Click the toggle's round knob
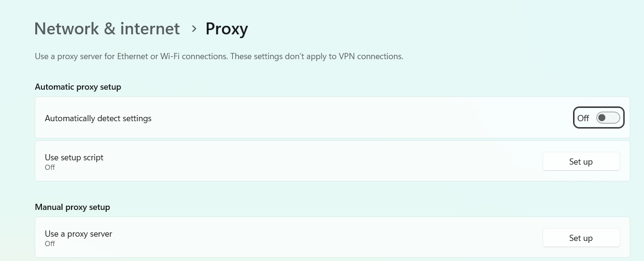This screenshot has width=644, height=261. (x=602, y=118)
